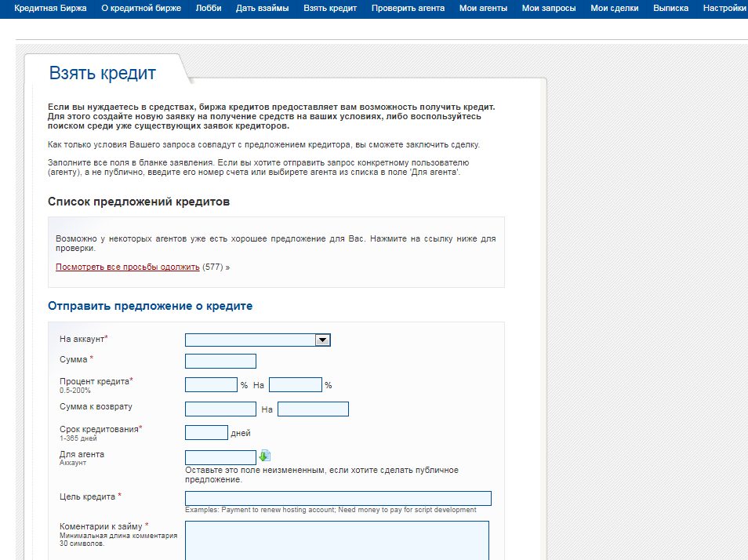Open the Кредитная Биржа menu item

[50, 8]
